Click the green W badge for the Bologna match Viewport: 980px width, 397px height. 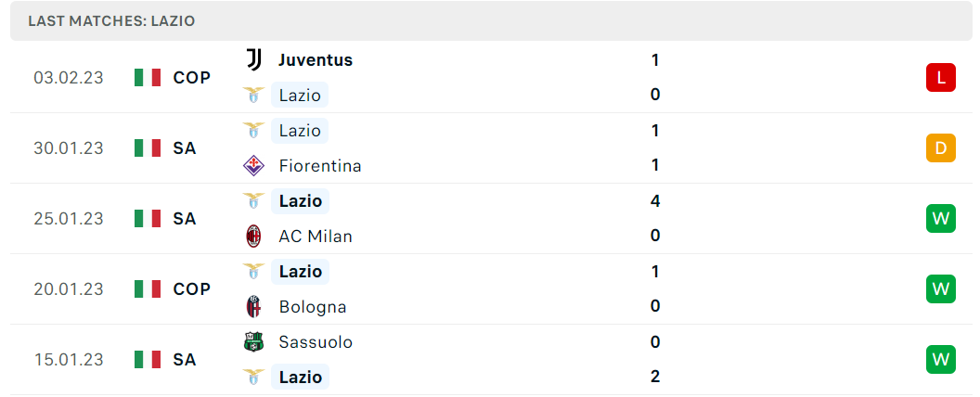pos(941,289)
